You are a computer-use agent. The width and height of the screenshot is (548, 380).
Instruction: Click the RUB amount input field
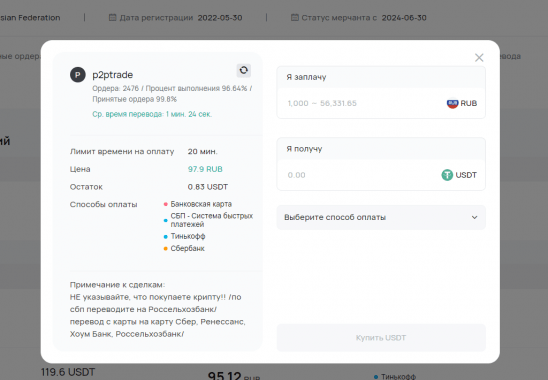click(x=381, y=103)
